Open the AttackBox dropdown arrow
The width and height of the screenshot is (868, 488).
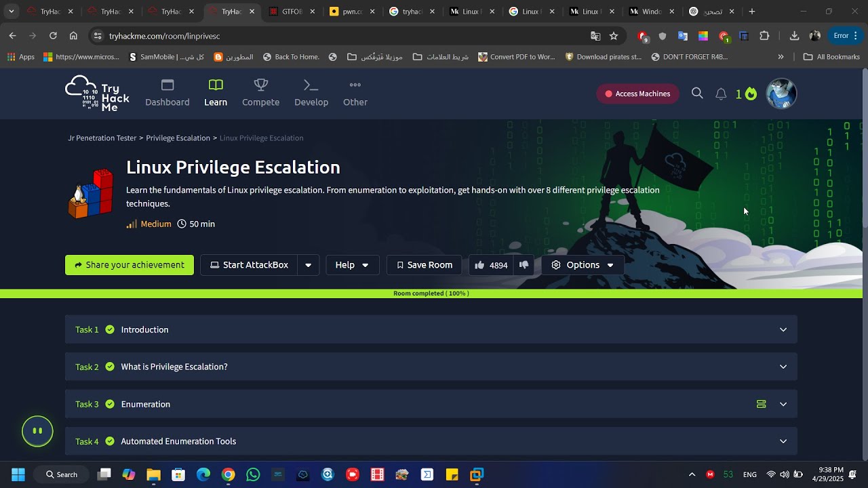coord(308,265)
